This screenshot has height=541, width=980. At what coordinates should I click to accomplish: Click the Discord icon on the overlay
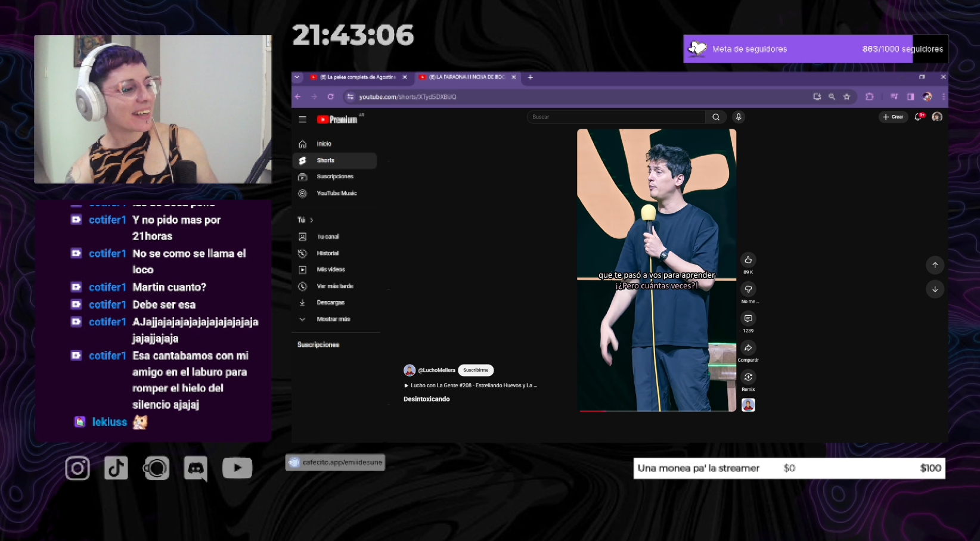[196, 468]
